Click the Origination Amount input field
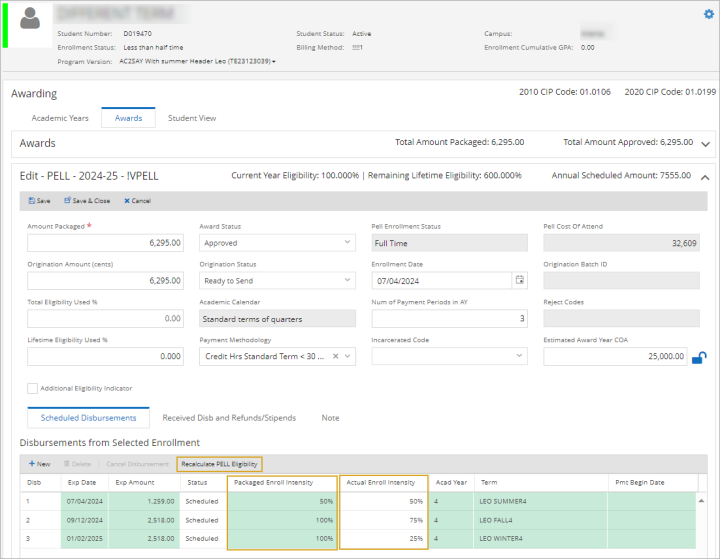This screenshot has width=720, height=559. 106,280
